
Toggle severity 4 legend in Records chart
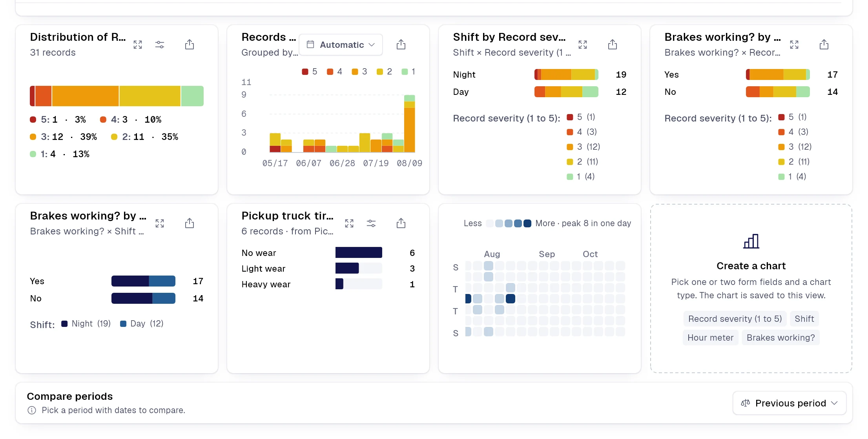(x=335, y=72)
